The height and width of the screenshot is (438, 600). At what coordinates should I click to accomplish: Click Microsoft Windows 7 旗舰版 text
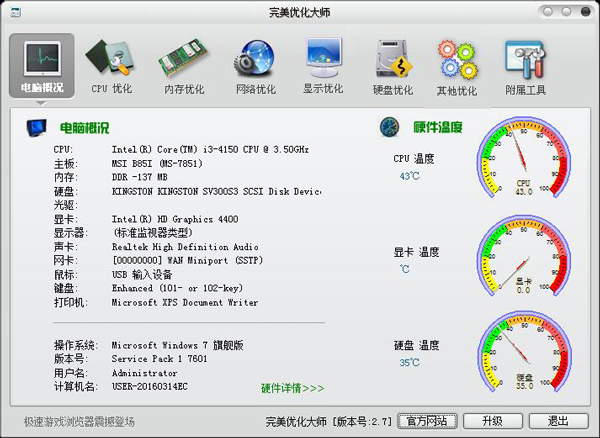(177, 345)
